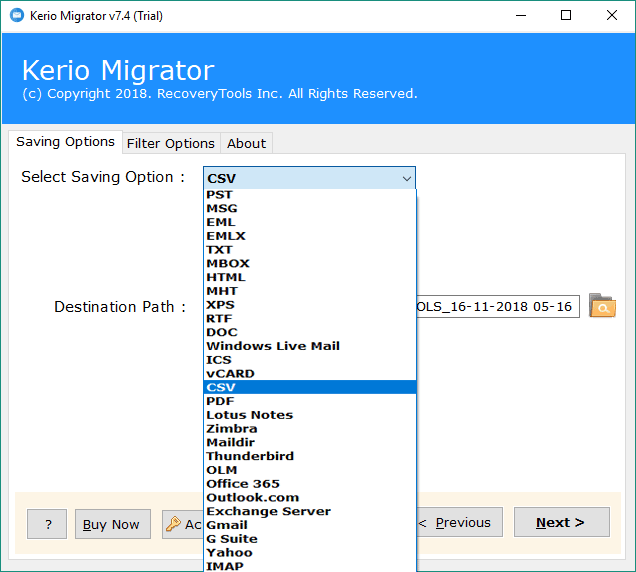Pick Lotus Notes option

[x=310, y=415]
